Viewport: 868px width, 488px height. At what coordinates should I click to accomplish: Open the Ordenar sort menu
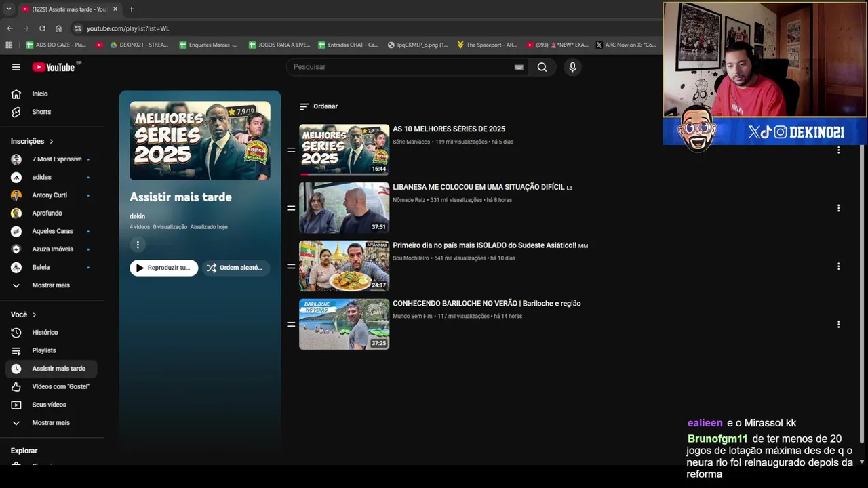tap(319, 106)
